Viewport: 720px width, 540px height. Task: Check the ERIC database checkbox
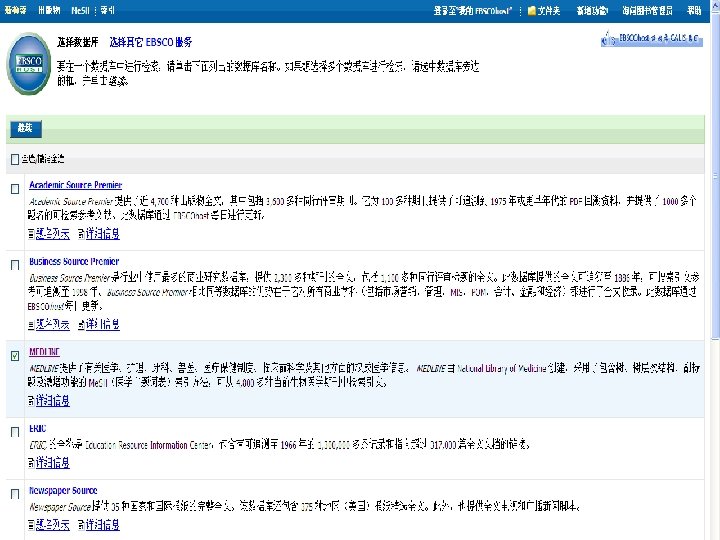tap(15, 432)
